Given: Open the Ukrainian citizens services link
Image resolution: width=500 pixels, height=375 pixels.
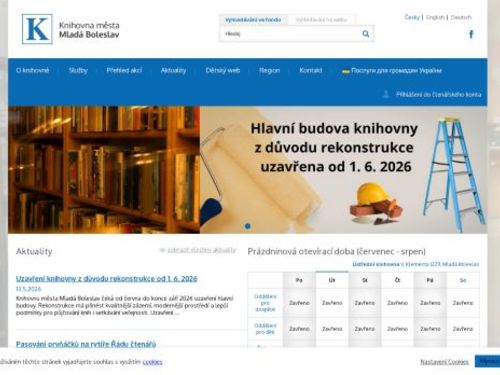Looking at the screenshot, I should (x=396, y=71).
